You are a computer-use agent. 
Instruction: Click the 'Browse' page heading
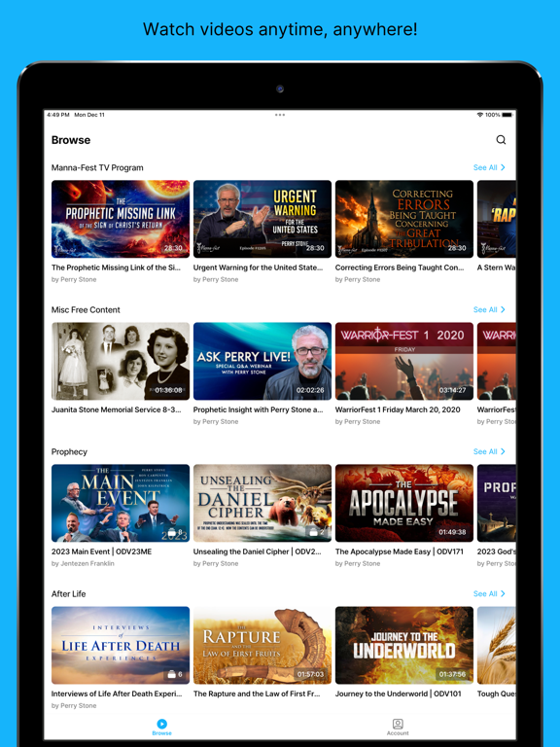pyautogui.click(x=71, y=140)
